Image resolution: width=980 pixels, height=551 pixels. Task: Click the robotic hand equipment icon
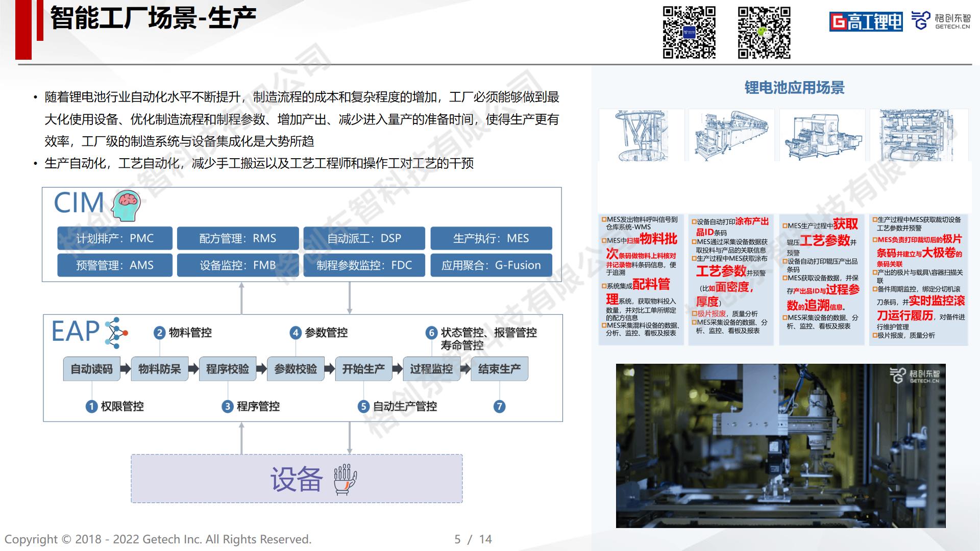click(345, 479)
